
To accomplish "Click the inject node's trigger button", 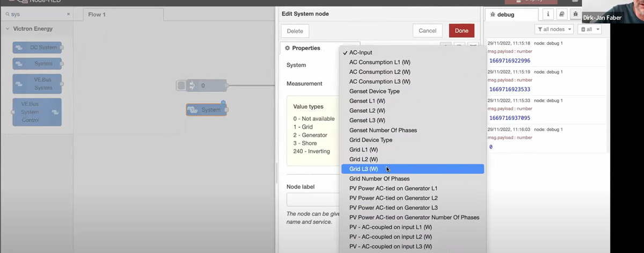I will click(x=181, y=85).
